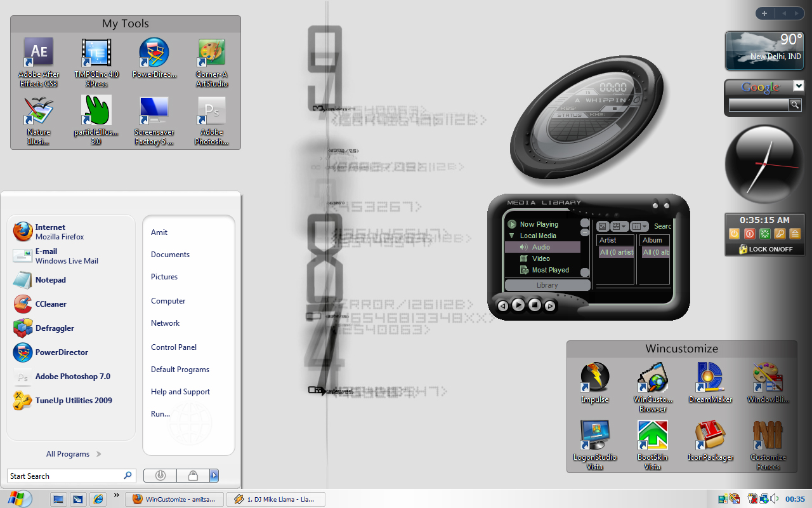The image size is (812, 508).
Task: Launch LogonStudio Vista icon
Action: click(x=595, y=445)
